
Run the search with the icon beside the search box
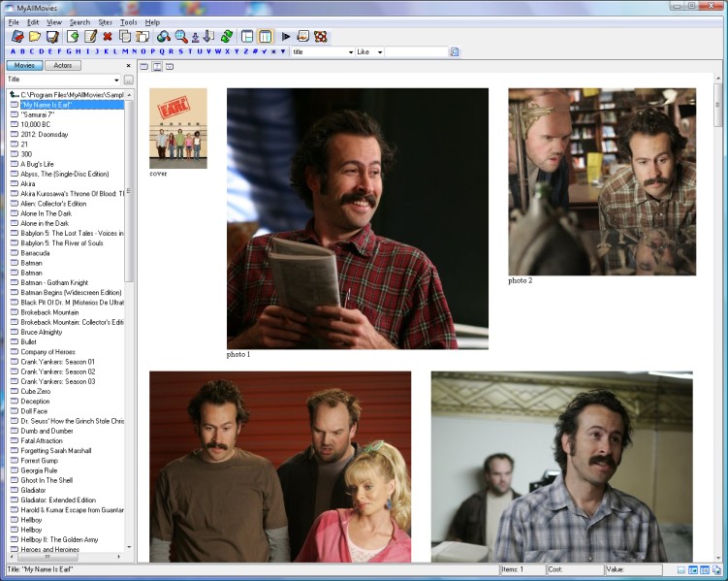coord(455,52)
